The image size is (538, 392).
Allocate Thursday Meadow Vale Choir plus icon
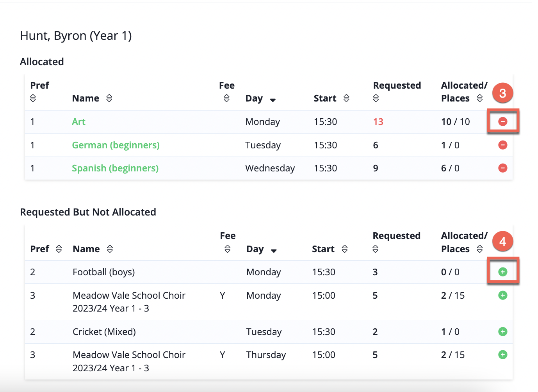[x=503, y=355]
